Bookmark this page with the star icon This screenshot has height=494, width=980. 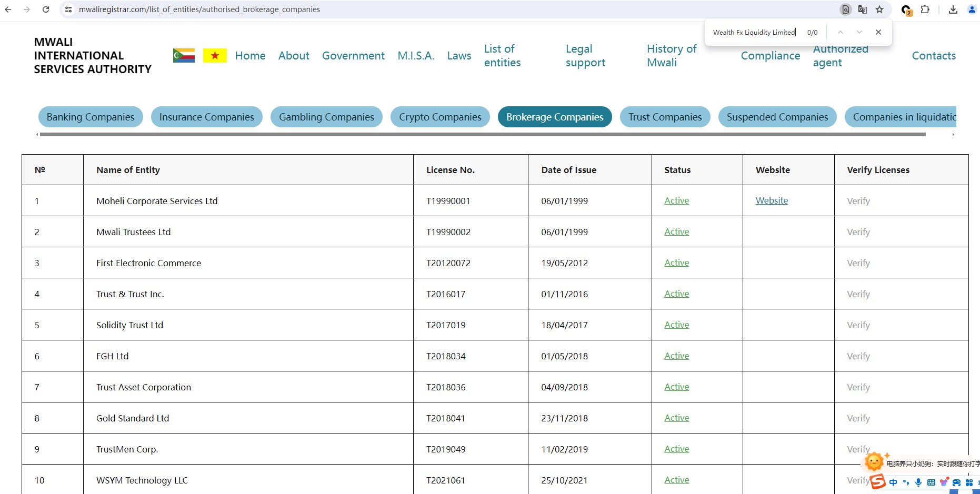coord(879,9)
